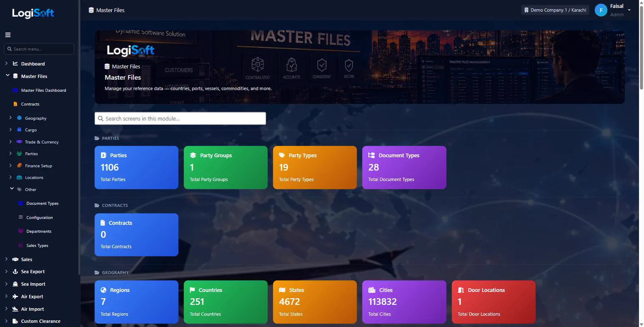Click the Air Import landing plane icon
The image size is (644, 327).
(x=15, y=309)
